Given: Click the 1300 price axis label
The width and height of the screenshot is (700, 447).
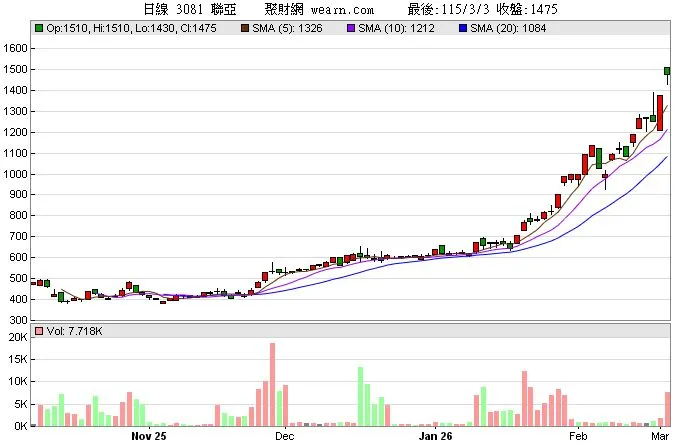Looking at the screenshot, I should click(15, 111).
